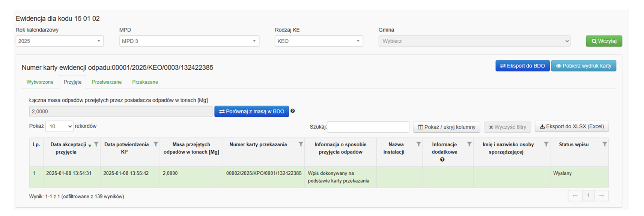This screenshot has width=644, height=216.
Task: Click filter icon in Nazwa instalacji header
Action: tap(418, 144)
